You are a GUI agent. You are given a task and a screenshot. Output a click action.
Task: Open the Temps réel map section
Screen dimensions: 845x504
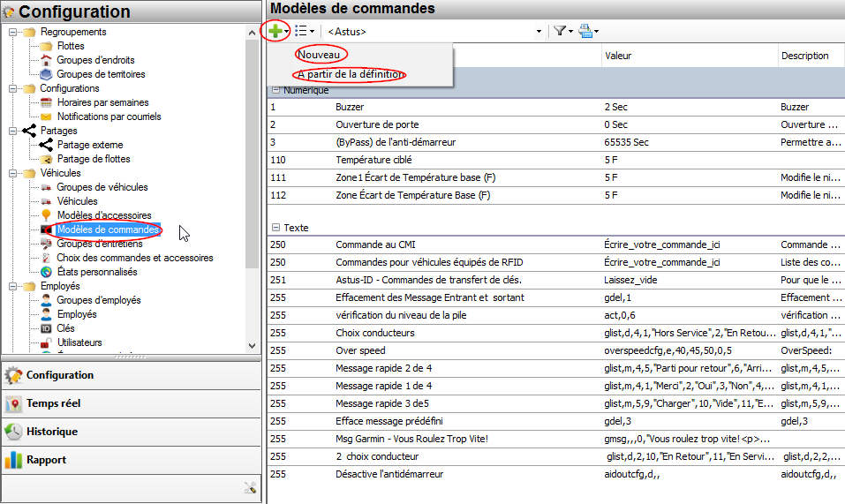[x=53, y=403]
